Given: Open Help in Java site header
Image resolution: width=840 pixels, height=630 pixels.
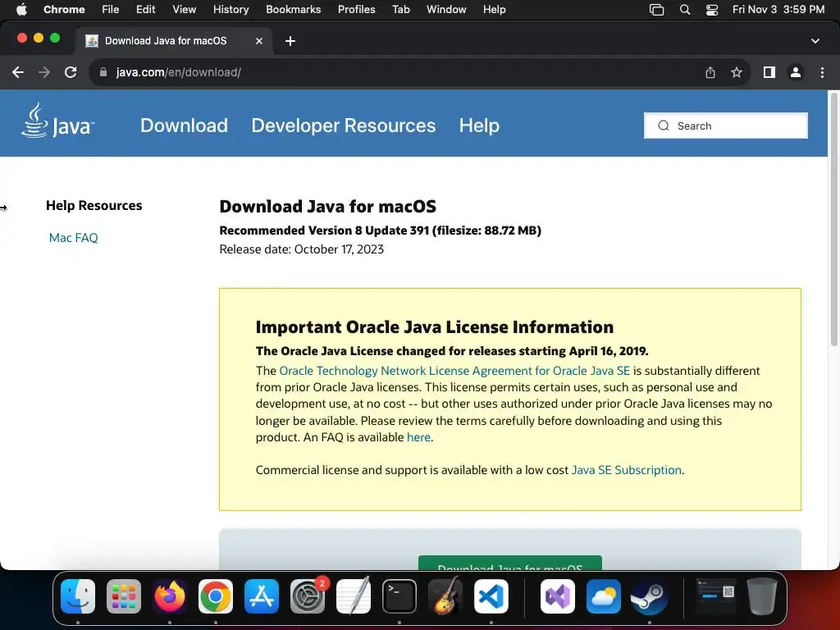Looking at the screenshot, I should pyautogui.click(x=479, y=126).
